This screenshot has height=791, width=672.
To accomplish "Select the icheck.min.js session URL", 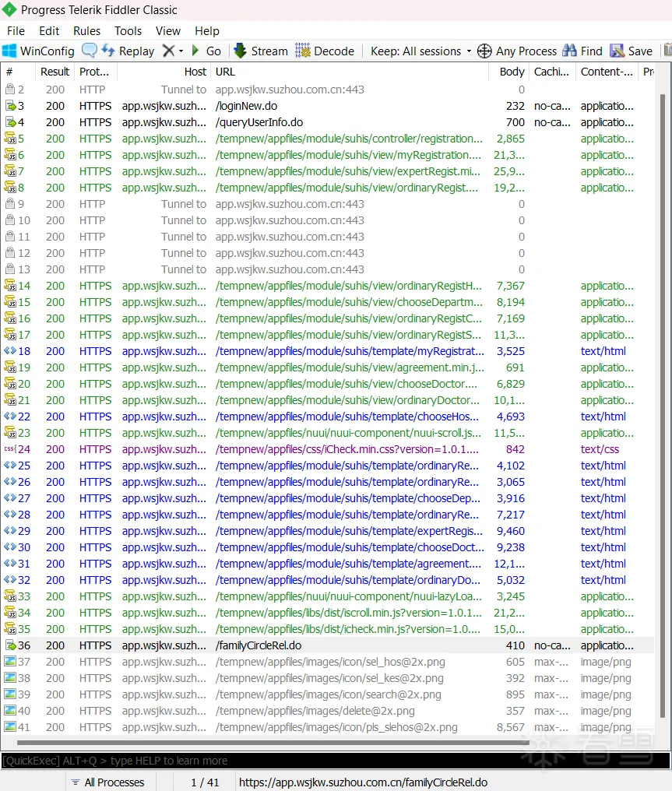I will pyautogui.click(x=347, y=629).
